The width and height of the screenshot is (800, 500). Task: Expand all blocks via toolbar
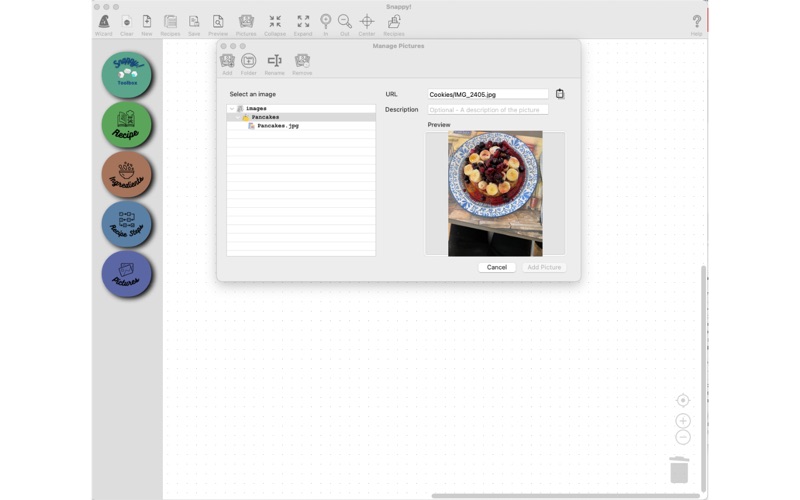303,22
